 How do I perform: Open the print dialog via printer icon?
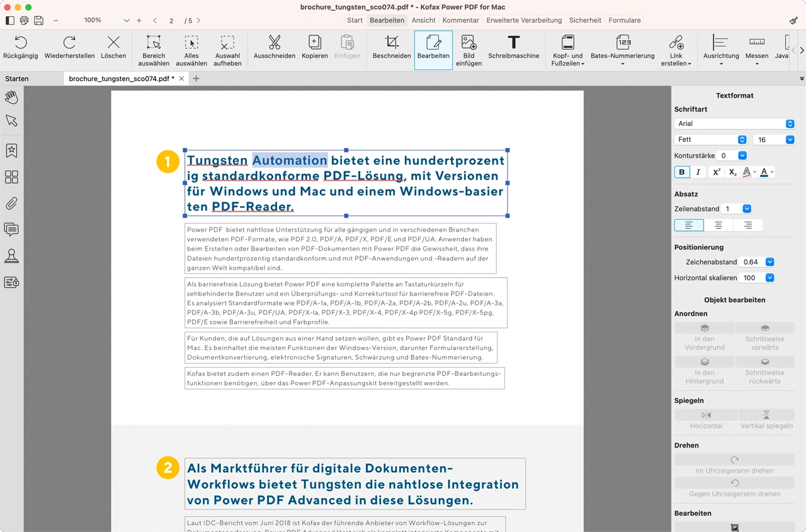pos(24,20)
